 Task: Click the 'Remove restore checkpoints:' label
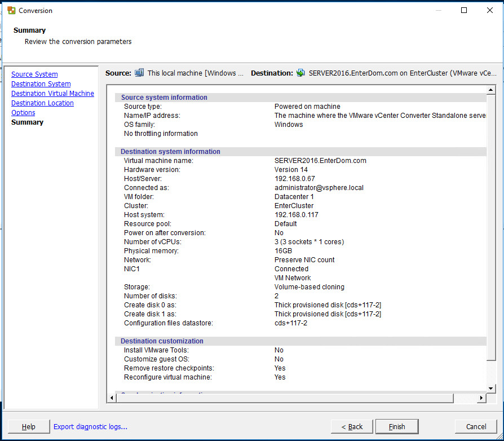pyautogui.click(x=169, y=368)
